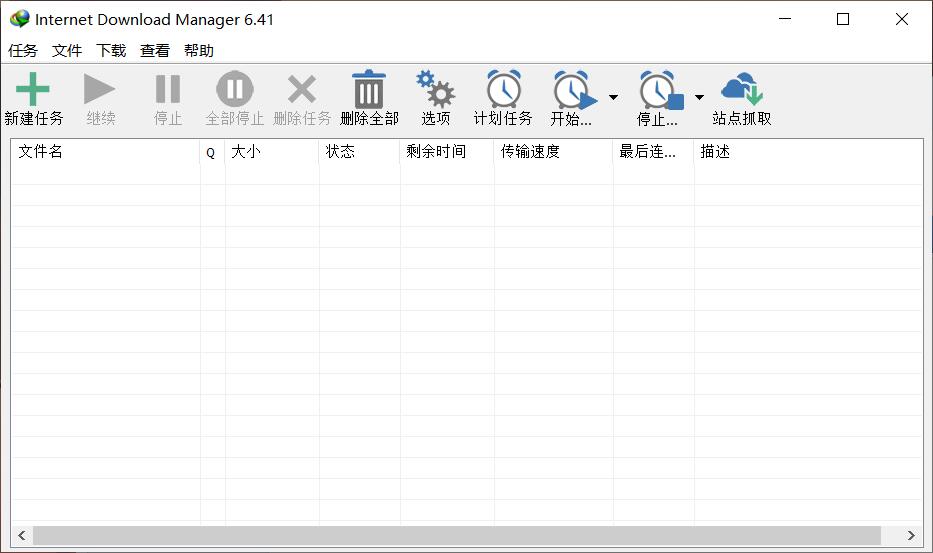Expand the 开始 queue dropdown arrow
Viewport: 933px width, 553px height.
(613, 97)
